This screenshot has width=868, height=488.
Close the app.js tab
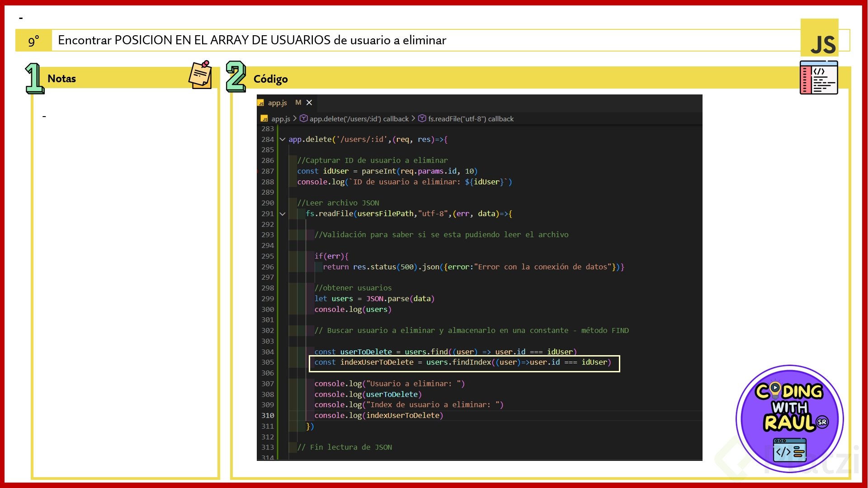[309, 103]
